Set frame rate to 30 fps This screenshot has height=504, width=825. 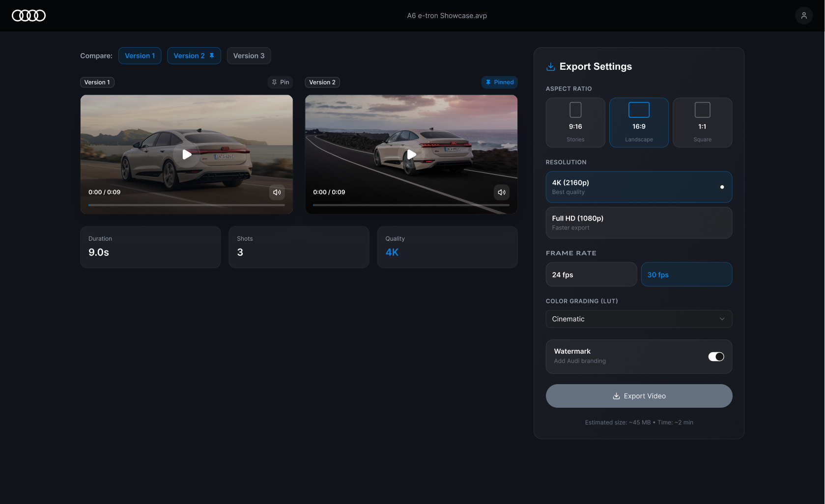click(686, 274)
